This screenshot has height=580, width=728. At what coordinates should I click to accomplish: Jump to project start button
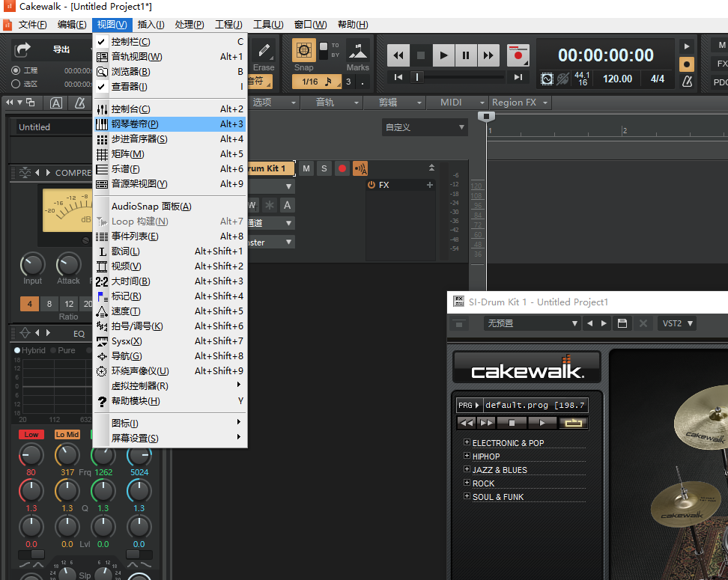pyautogui.click(x=398, y=77)
